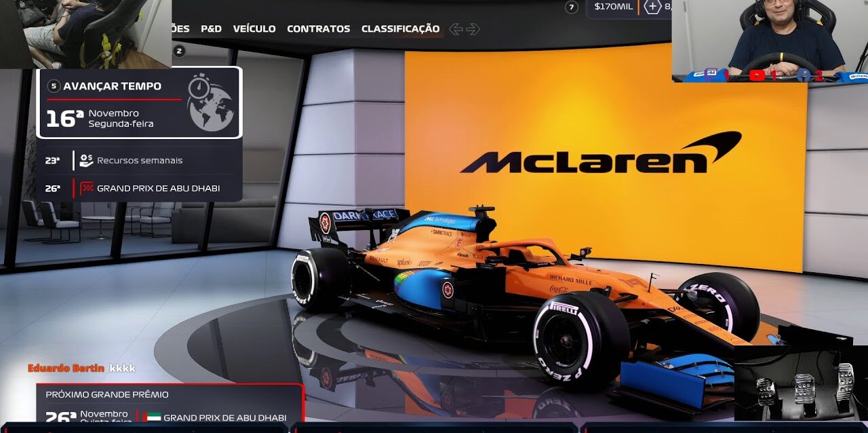The height and width of the screenshot is (433, 868).
Task: Expand the Recursos semanais entry
Action: 140,160
